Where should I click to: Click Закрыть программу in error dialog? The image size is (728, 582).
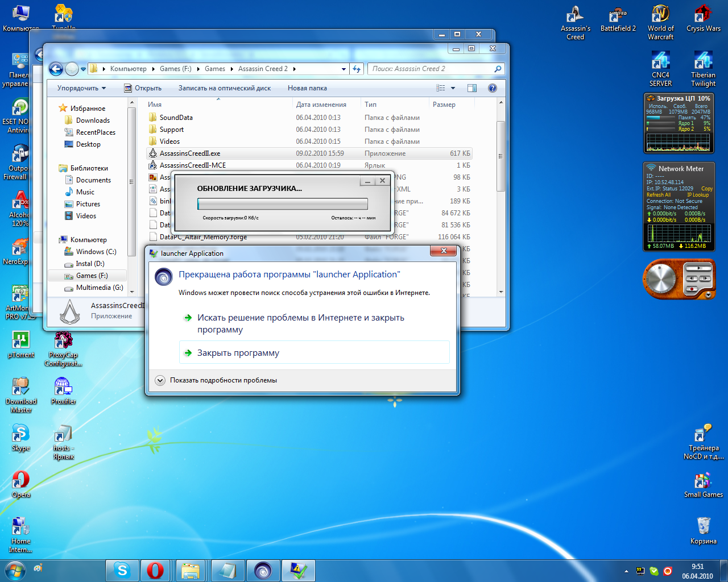pos(314,353)
